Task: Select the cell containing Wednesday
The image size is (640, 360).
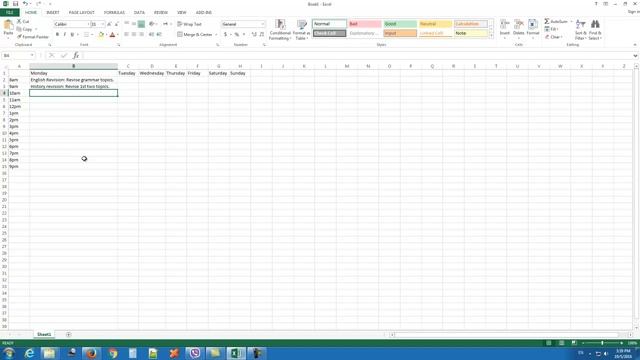Action: (x=152, y=73)
